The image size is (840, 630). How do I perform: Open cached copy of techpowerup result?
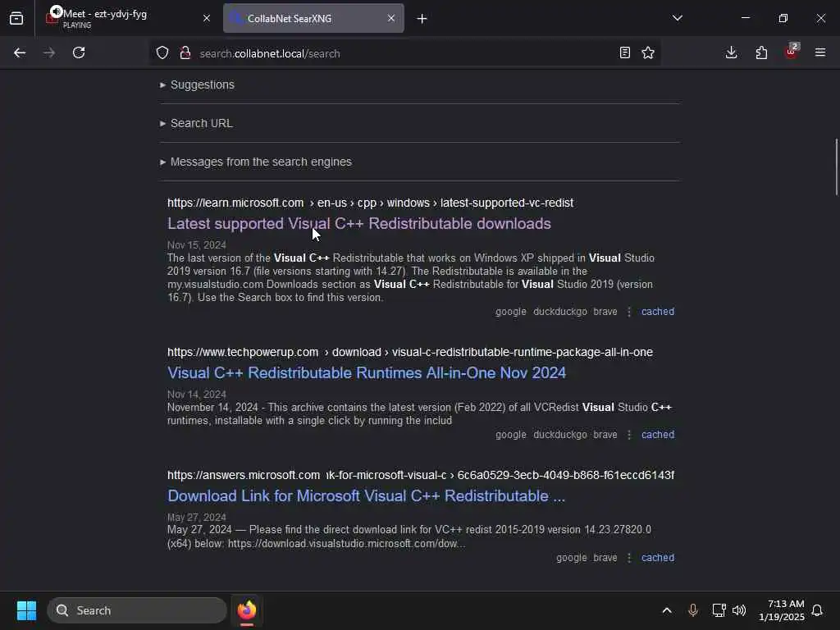(x=658, y=435)
